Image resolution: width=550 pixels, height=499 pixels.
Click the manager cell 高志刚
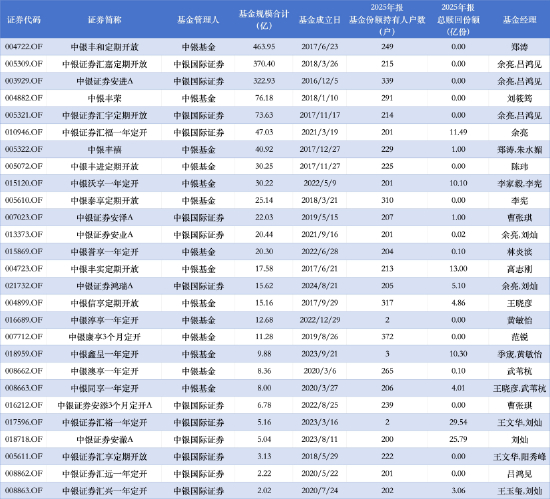[519, 269]
